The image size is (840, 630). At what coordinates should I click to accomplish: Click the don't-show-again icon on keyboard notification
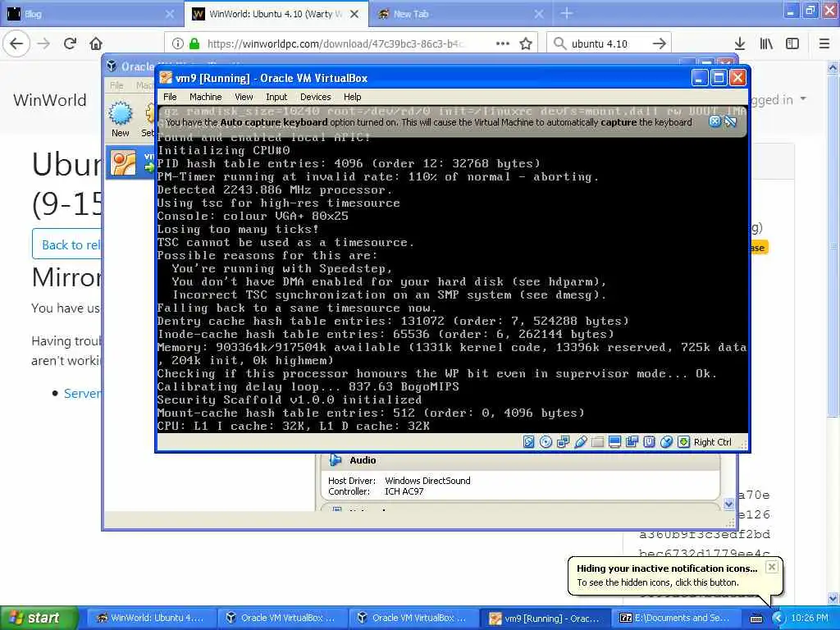731,121
